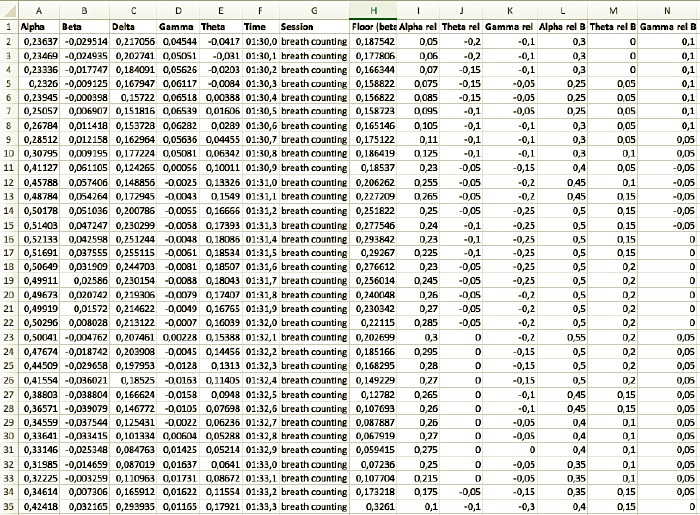Select Gamma cell 0,06539
The image size is (700, 515).
point(178,111)
